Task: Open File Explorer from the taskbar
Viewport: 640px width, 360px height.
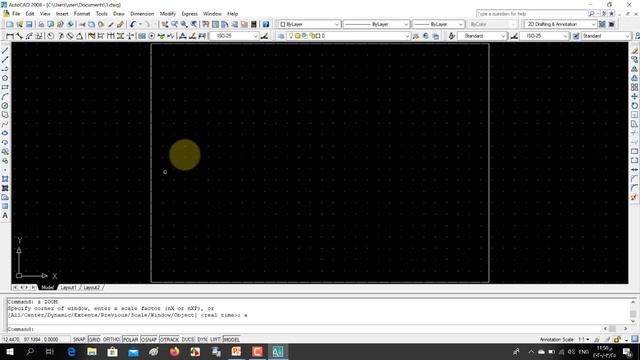Action: 92,351
